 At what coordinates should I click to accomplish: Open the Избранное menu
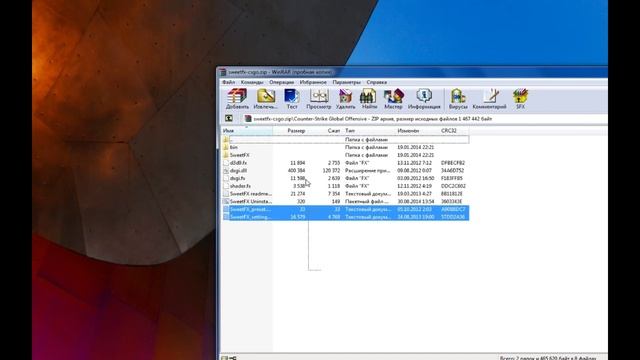point(313,82)
